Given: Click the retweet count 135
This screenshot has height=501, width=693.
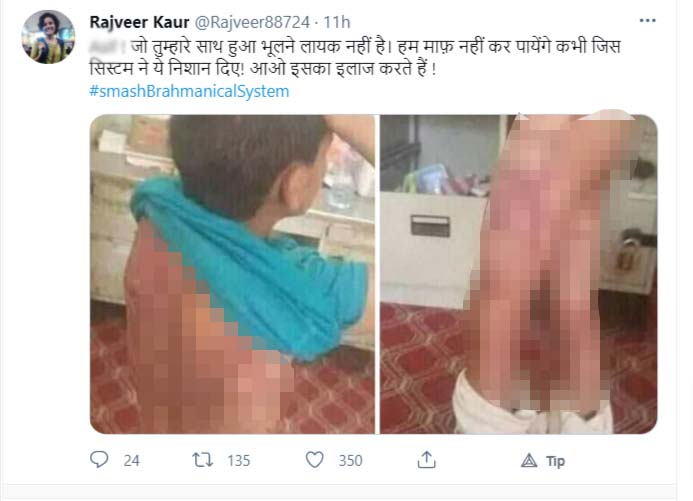Looking at the screenshot, I should [x=239, y=461].
